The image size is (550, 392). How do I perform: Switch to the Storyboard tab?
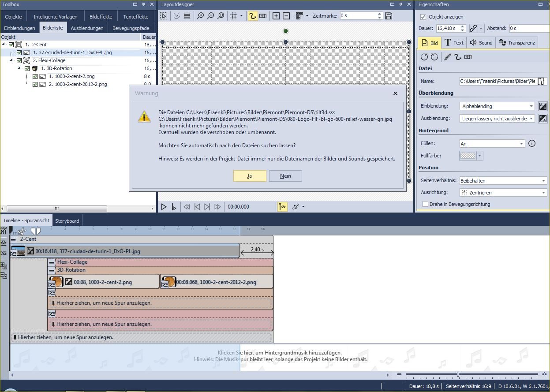(x=67, y=221)
